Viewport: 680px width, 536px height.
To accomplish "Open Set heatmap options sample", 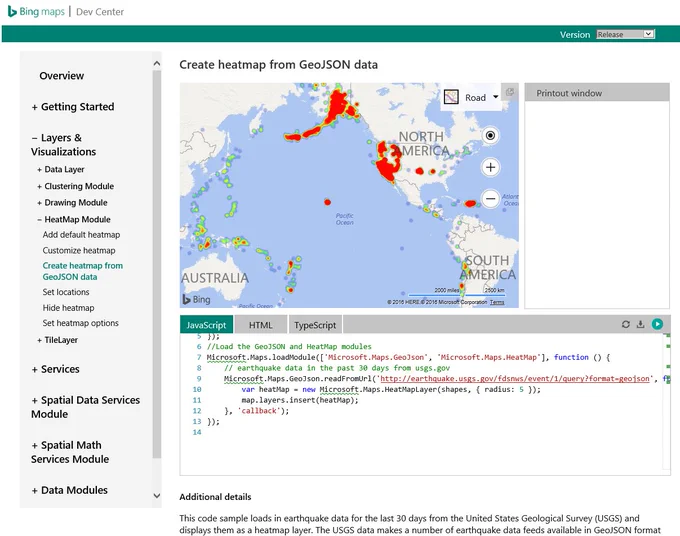I will [80, 323].
